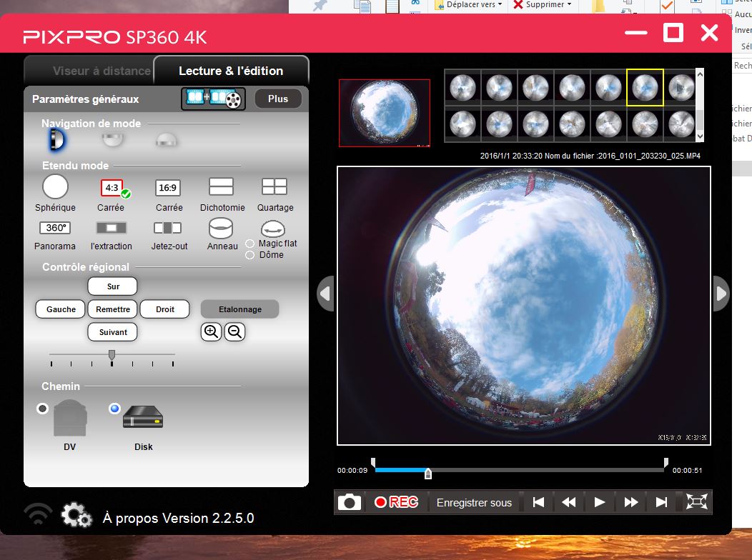Select the Sphérique extended mode icon
This screenshot has width=752, height=560.
(x=55, y=186)
